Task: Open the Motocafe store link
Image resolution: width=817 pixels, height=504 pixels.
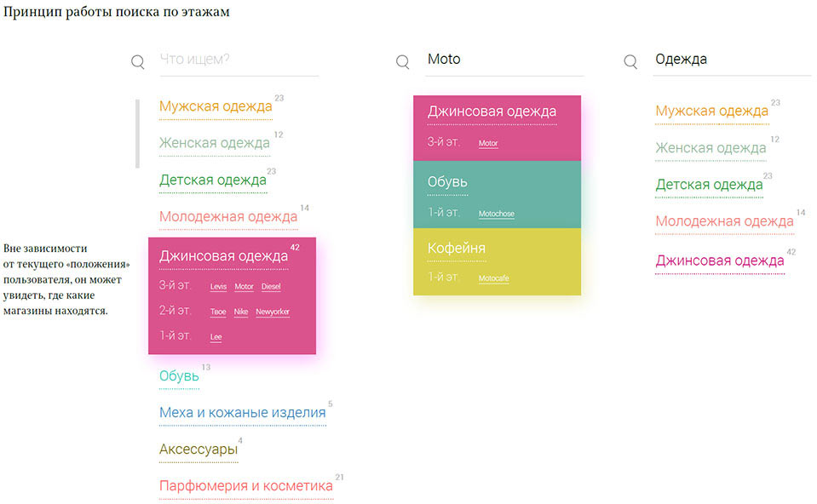Action: [493, 279]
